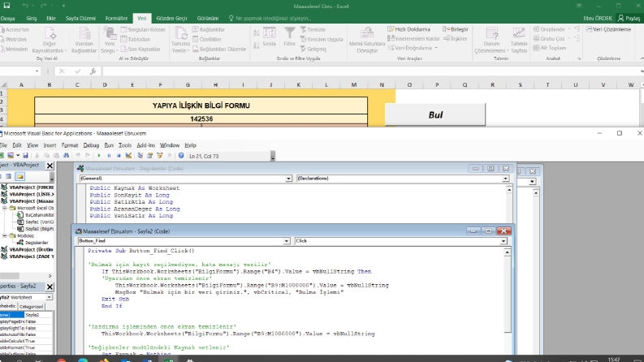644x362 pixels.
Task: Open Run menu in VBA editor
Action: pyautogui.click(x=109, y=145)
